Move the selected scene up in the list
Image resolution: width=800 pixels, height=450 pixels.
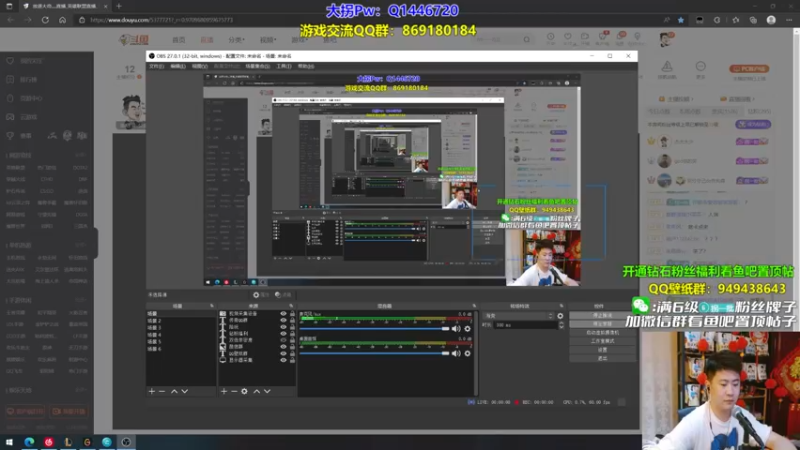pyautogui.click(x=174, y=391)
